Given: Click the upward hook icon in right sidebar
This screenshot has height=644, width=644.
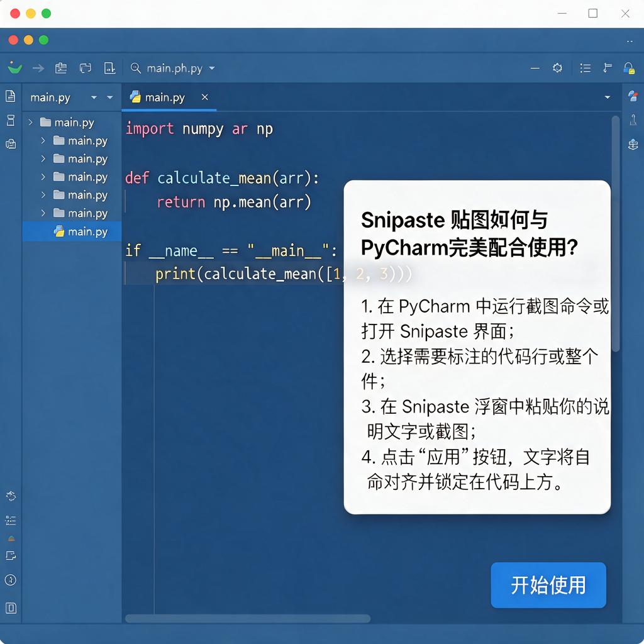Looking at the screenshot, I should tap(633, 120).
